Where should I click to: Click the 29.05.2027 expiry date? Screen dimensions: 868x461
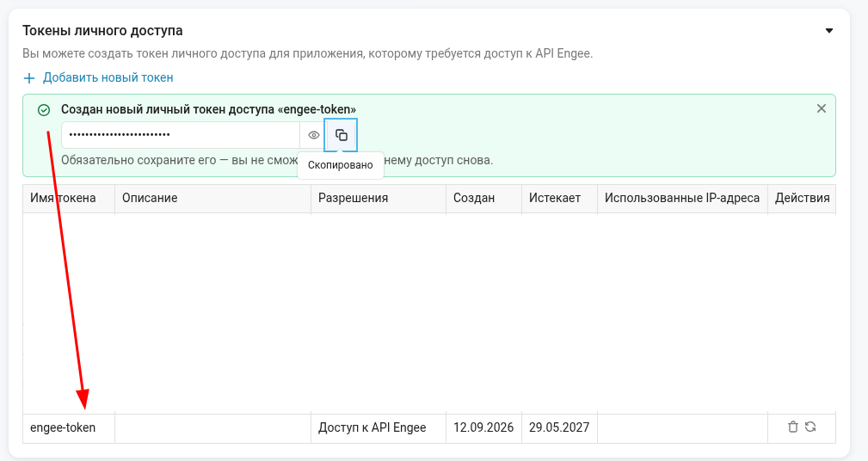(x=559, y=427)
